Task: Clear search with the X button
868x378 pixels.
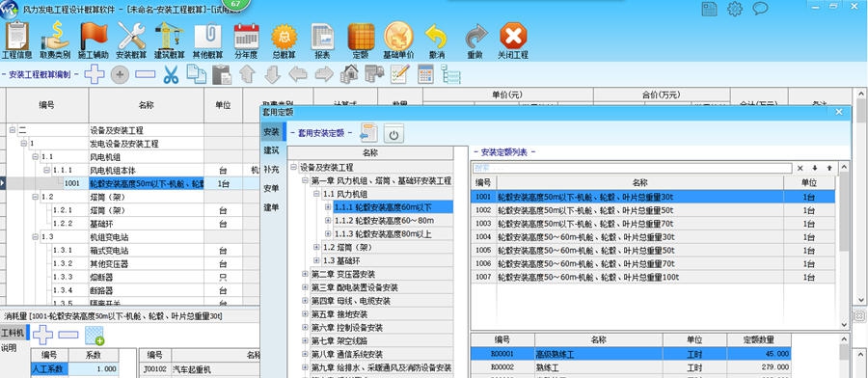Action: [x=800, y=168]
